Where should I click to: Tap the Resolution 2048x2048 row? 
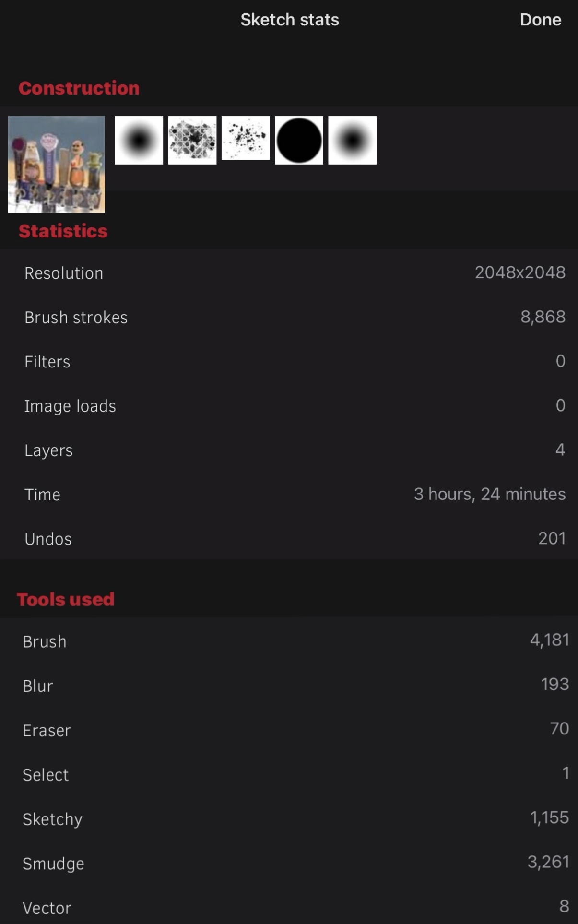289,272
